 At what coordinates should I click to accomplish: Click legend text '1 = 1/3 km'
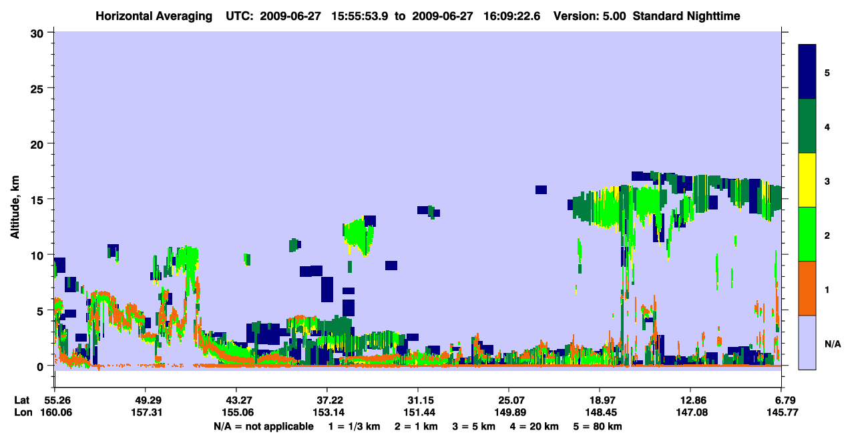click(x=355, y=426)
